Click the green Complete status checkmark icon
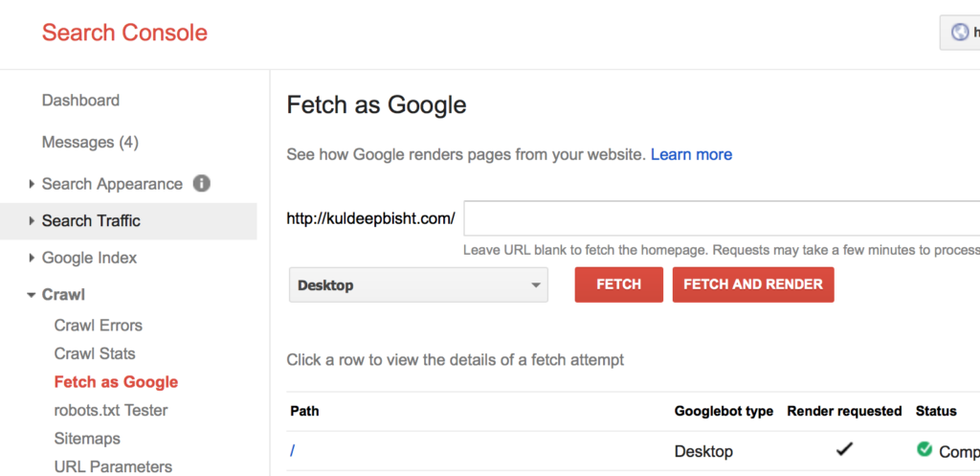 924,449
